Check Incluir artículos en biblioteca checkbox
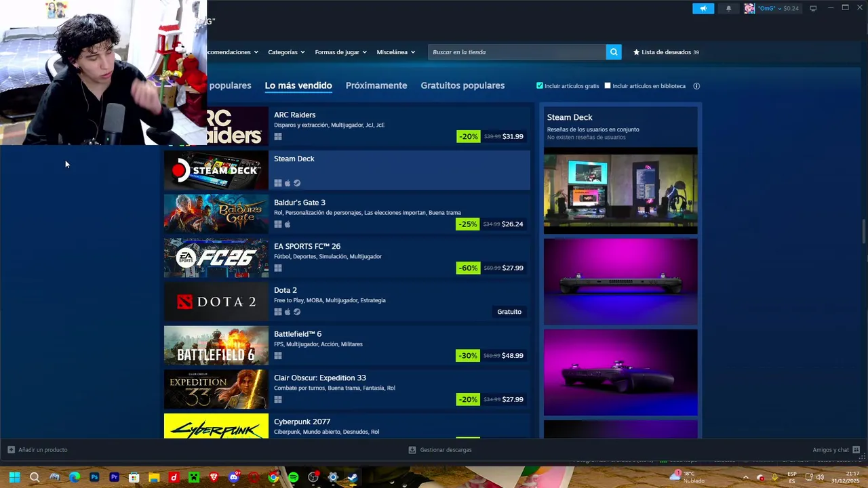The image size is (868, 488). 608,86
